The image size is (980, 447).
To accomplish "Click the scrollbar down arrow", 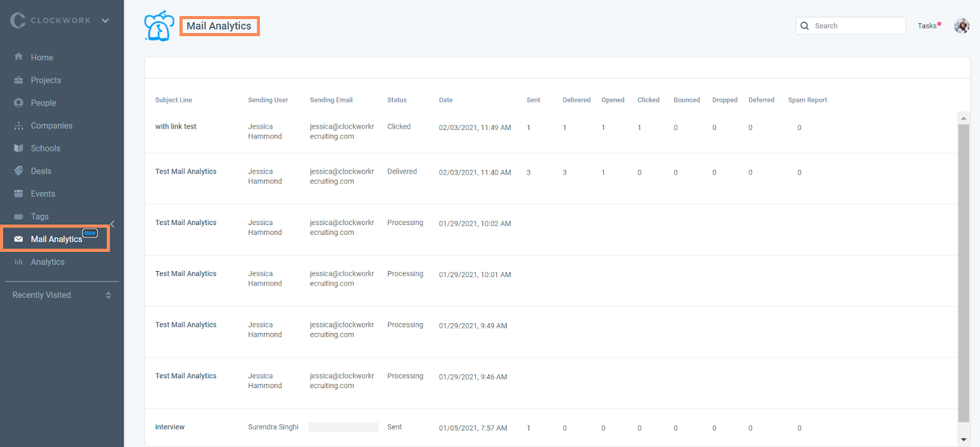I will 963,440.
